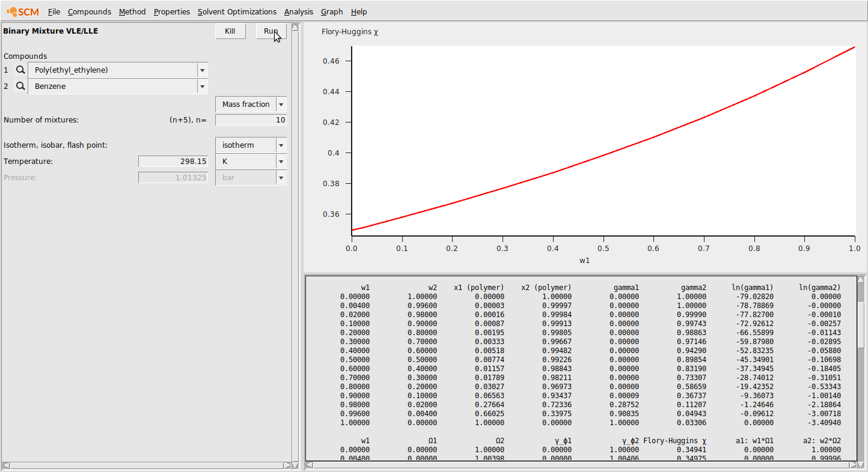Click the left panel horizontal scrollbar
Image resolution: width=868 pixels, height=472 pixels.
pos(146,465)
